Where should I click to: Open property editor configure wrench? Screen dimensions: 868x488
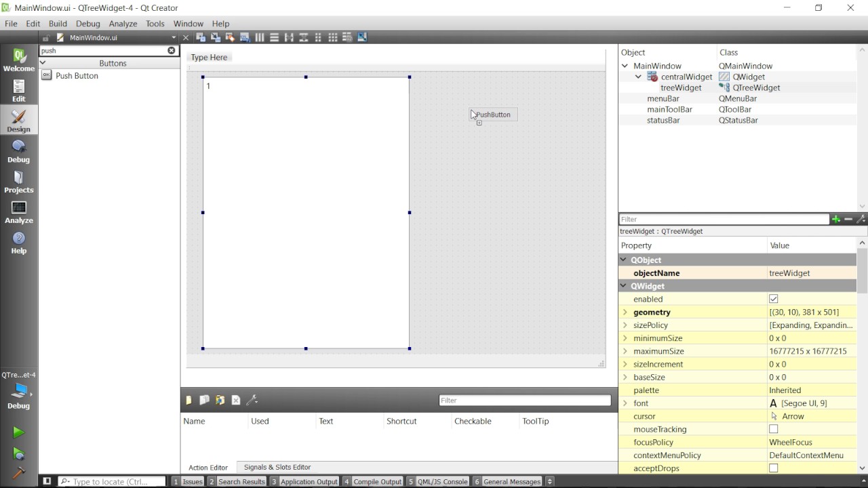coord(861,219)
